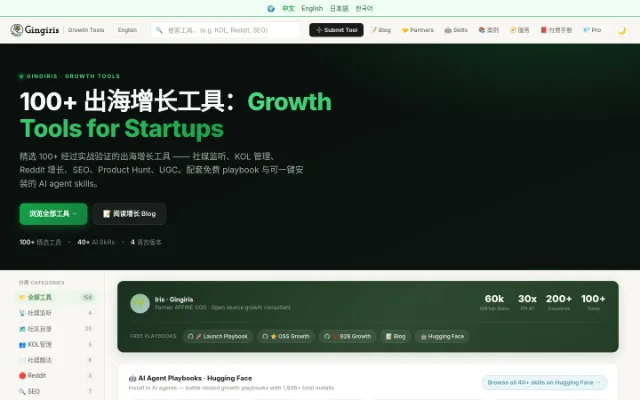Open the Pro nav link
This screenshot has width=640, height=400.
click(592, 30)
